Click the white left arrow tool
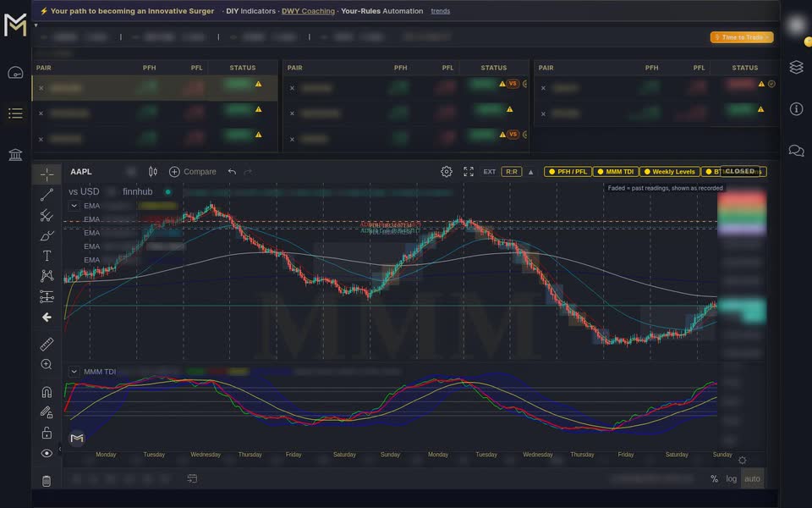The height and width of the screenshot is (508, 812). click(47, 317)
